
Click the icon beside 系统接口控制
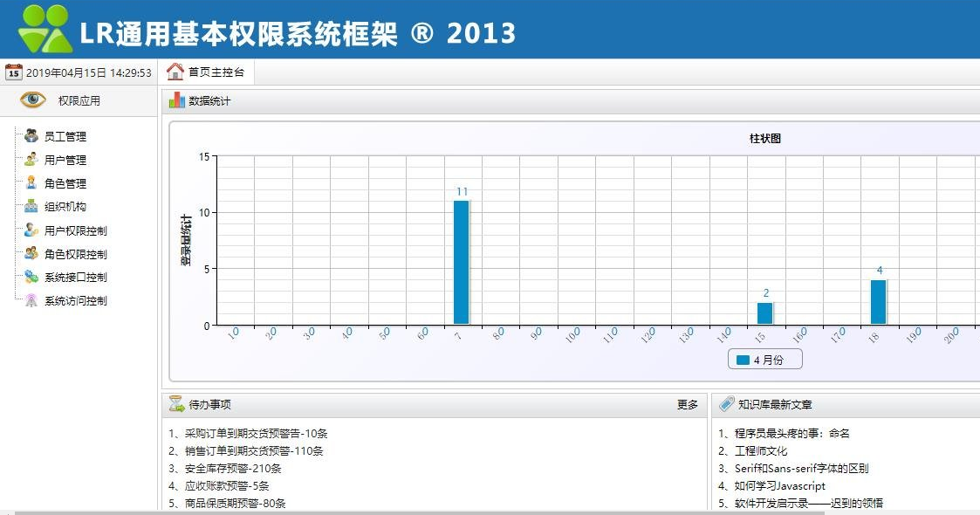31,277
